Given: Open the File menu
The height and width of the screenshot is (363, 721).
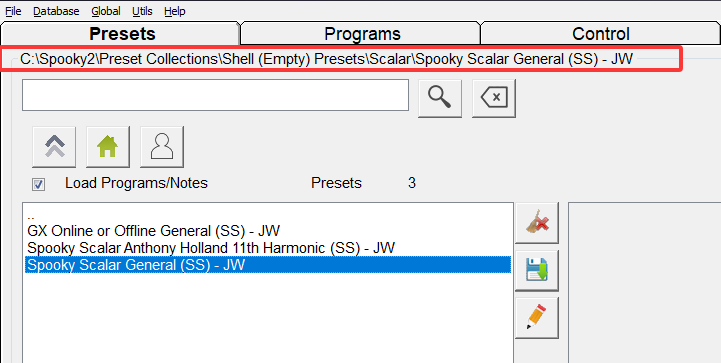Looking at the screenshot, I should coord(13,11).
